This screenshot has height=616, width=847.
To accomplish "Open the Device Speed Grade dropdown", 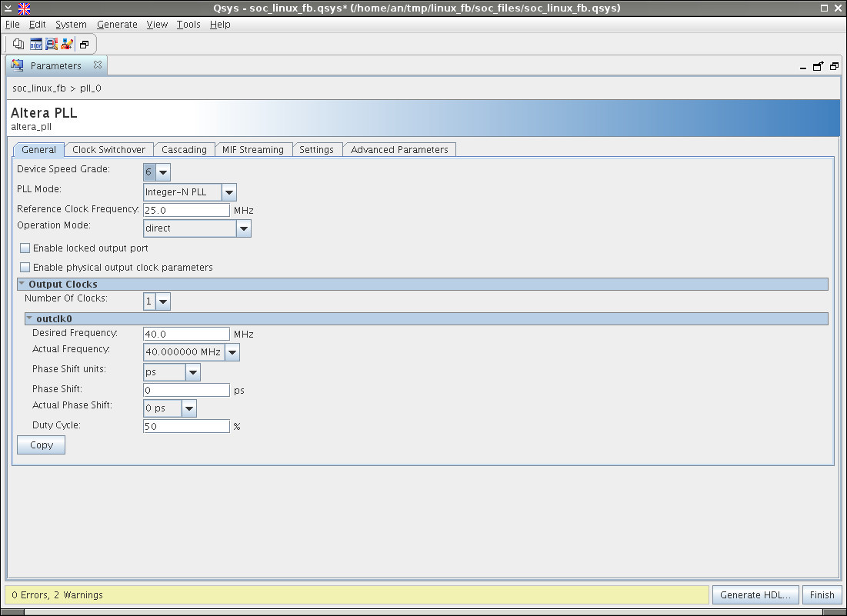I will [163, 172].
